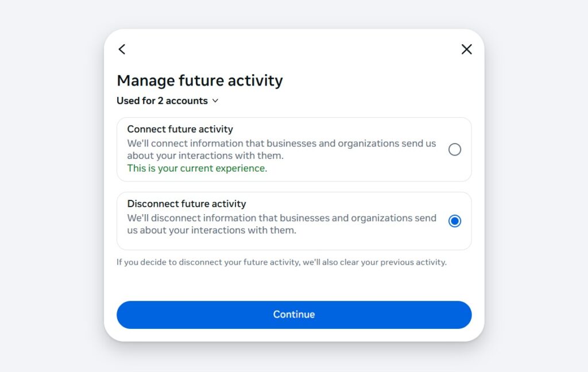Click "This is your current experience." text
This screenshot has width=588, height=372.
pos(197,168)
